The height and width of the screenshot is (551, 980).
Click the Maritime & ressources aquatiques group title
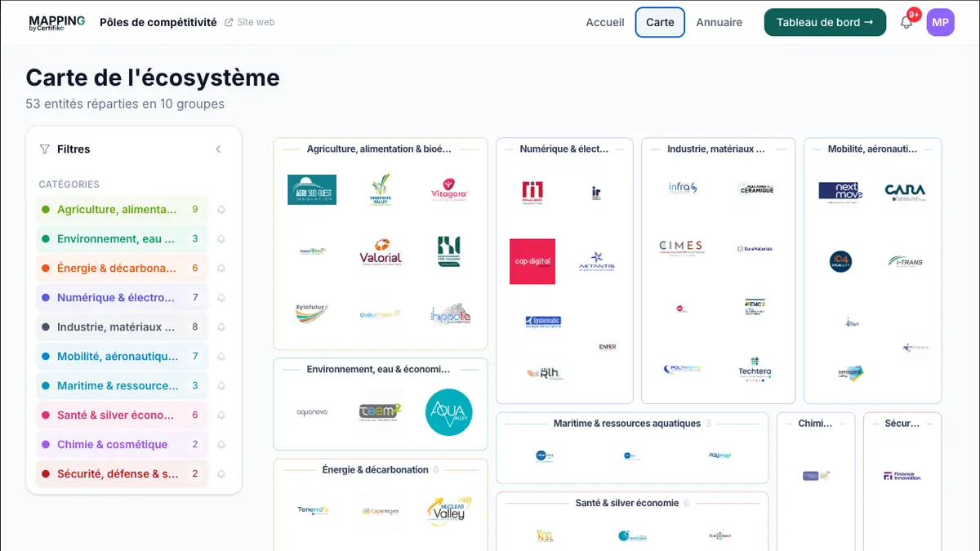pyautogui.click(x=627, y=424)
